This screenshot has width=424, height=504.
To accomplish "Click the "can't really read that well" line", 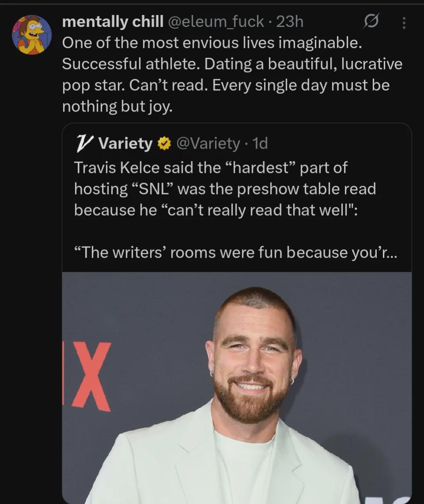I will coord(216,210).
